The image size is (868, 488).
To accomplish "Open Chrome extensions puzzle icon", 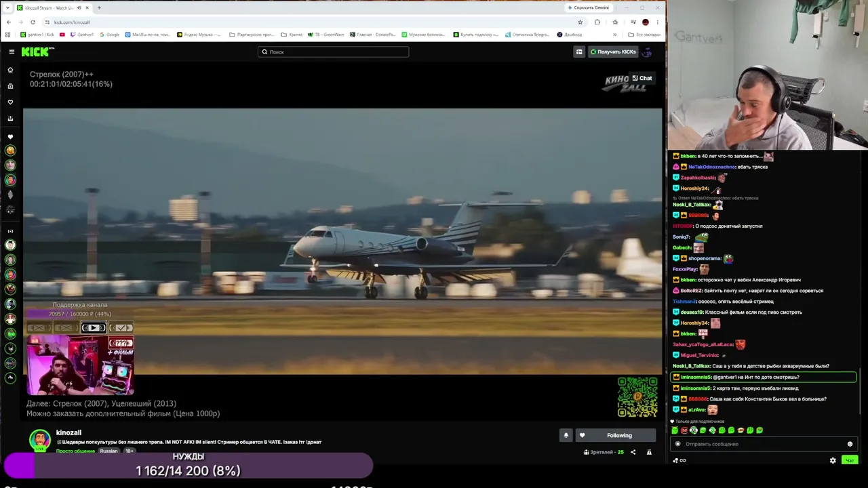I will 597,22.
